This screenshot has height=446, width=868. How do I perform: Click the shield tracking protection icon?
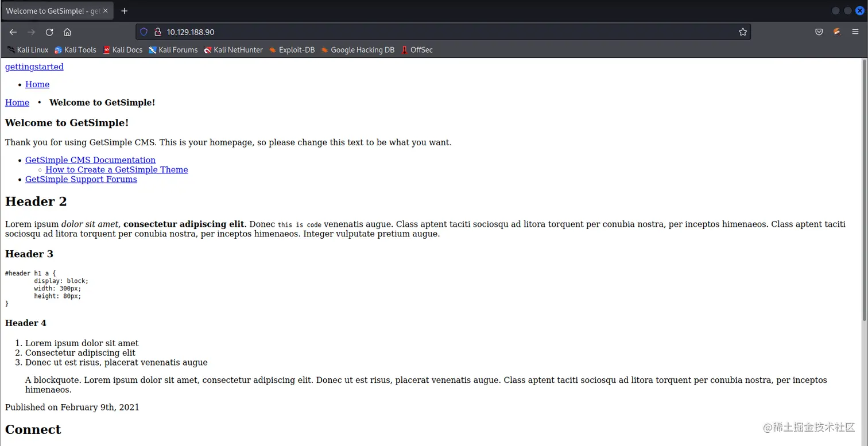(144, 32)
